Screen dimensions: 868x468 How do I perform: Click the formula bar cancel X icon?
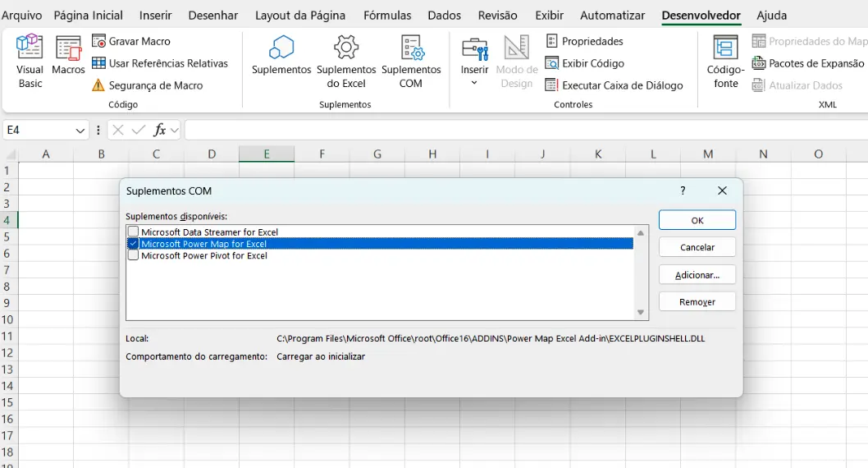click(117, 131)
